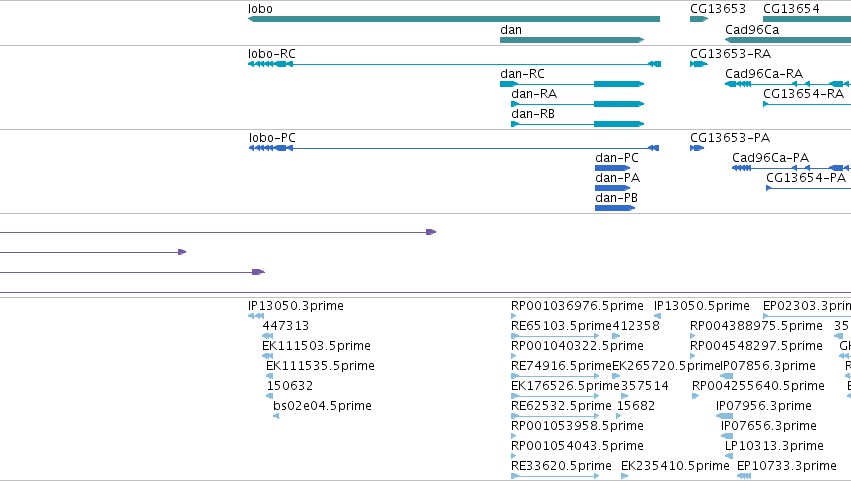Select the RE62532.5prime EST label

tap(561, 407)
